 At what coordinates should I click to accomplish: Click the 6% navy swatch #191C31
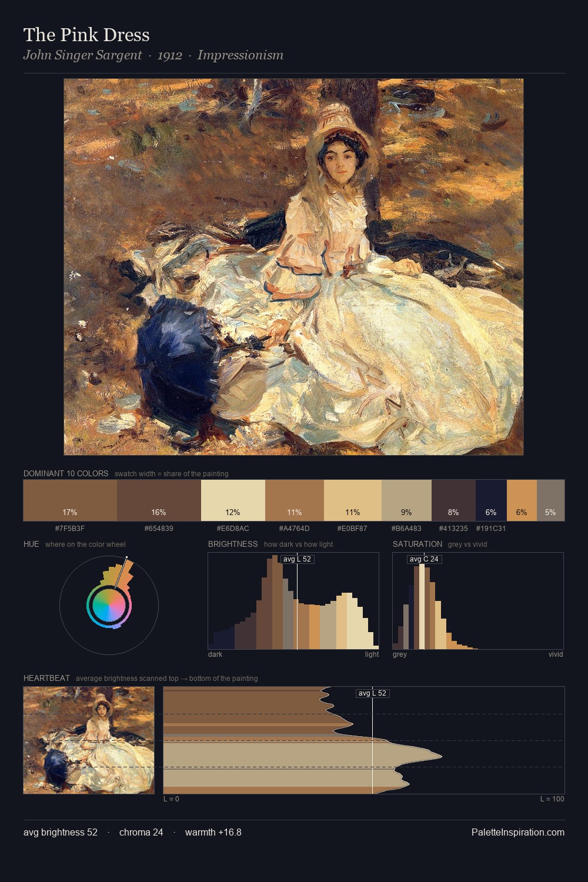click(491, 500)
